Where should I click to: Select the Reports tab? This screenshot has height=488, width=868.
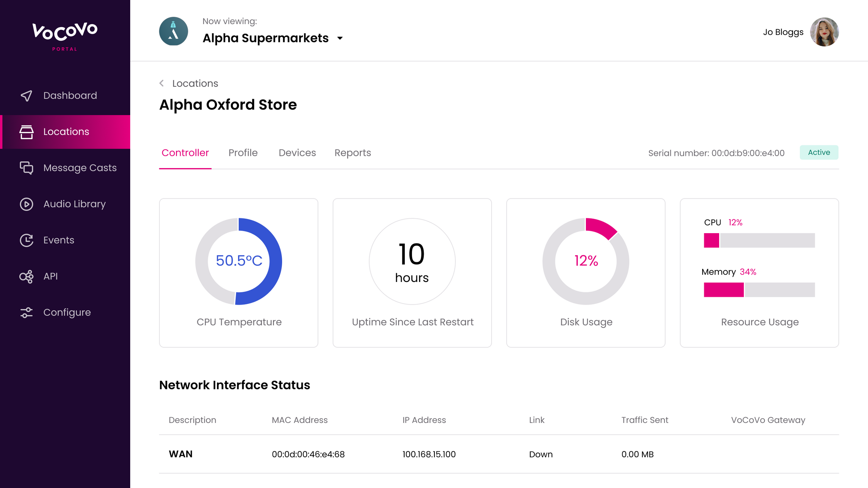352,153
